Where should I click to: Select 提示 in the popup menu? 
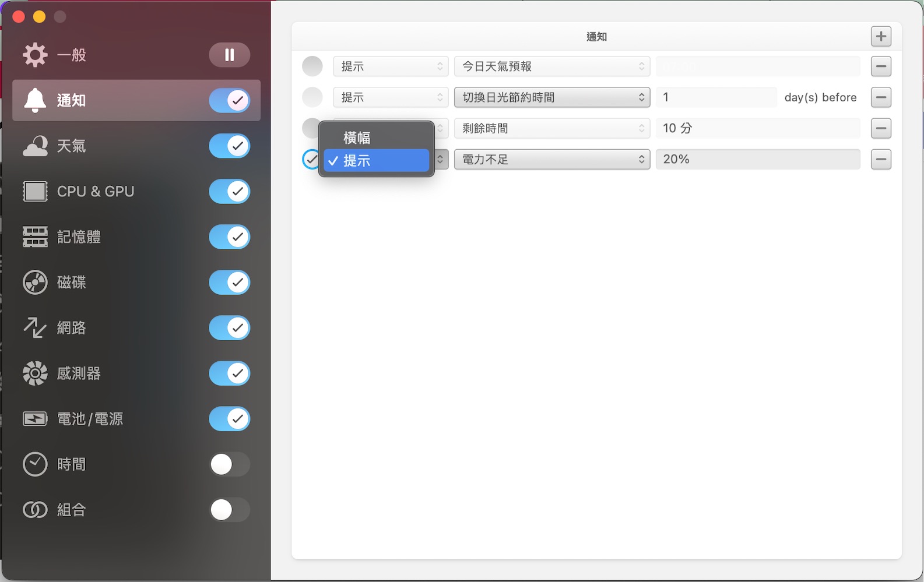(377, 161)
